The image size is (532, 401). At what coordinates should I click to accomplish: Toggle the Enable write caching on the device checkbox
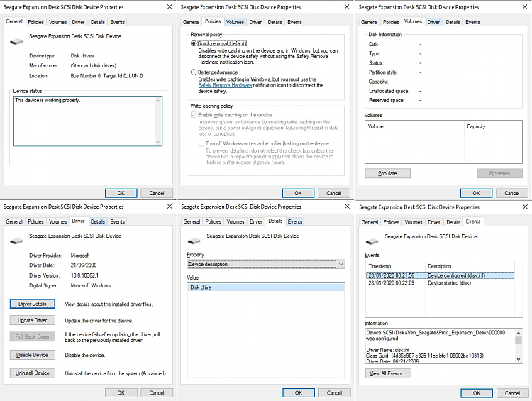194,115
